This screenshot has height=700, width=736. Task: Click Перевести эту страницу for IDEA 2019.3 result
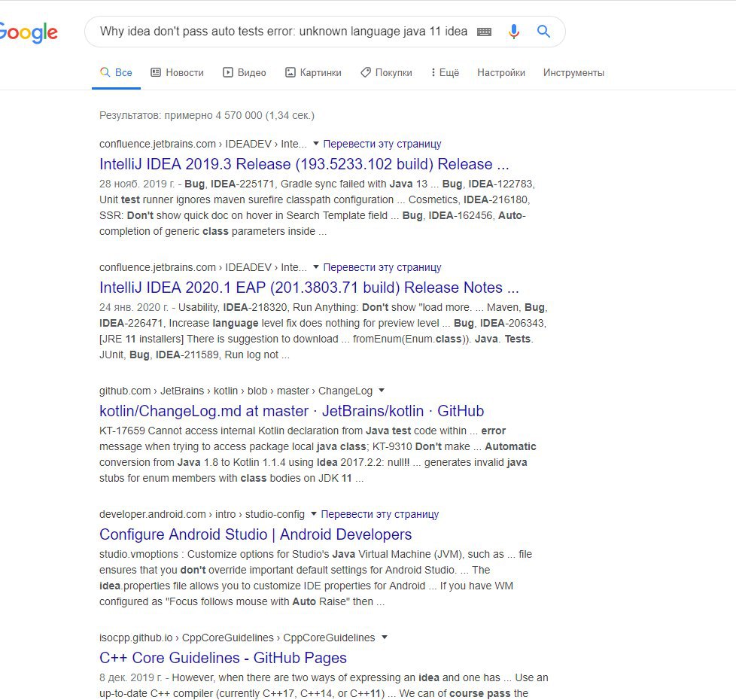point(382,144)
